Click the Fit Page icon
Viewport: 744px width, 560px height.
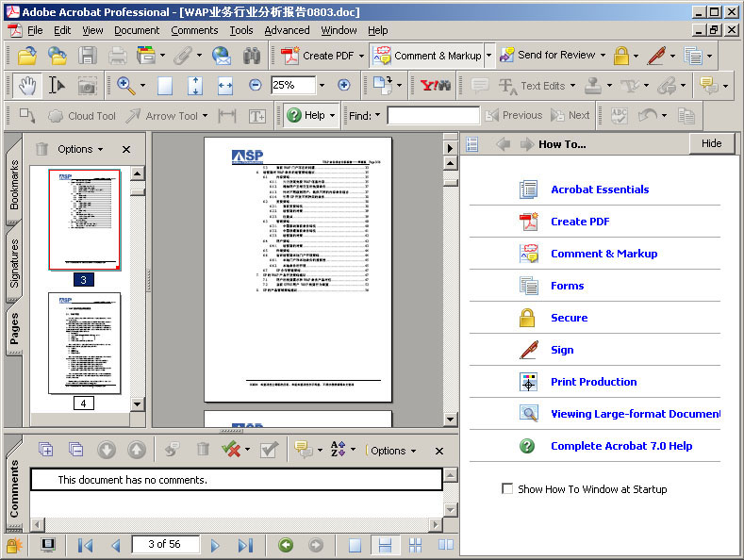point(165,86)
